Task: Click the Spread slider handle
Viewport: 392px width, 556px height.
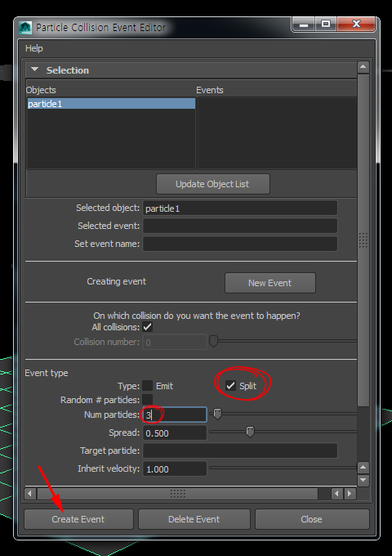Action: tap(250, 432)
